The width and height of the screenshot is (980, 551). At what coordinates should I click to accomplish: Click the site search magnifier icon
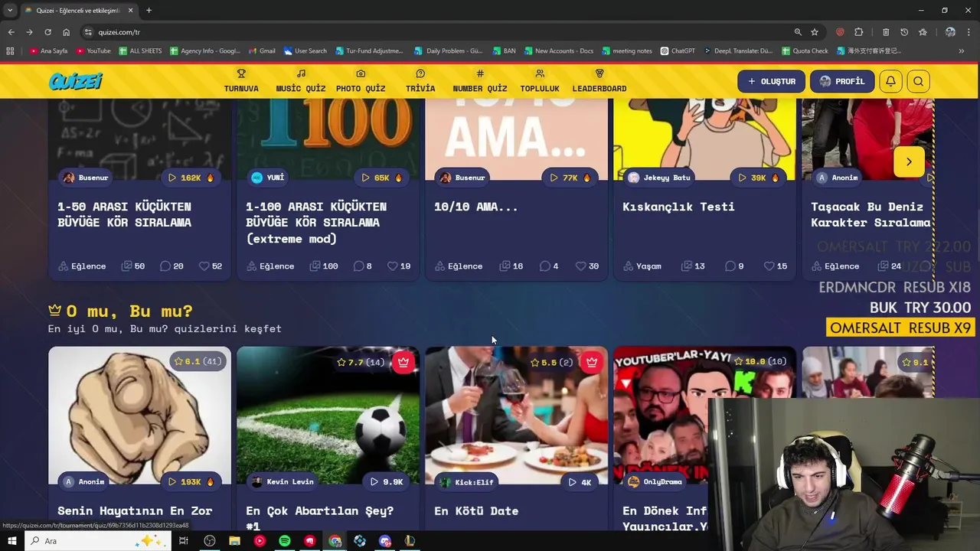pos(918,81)
